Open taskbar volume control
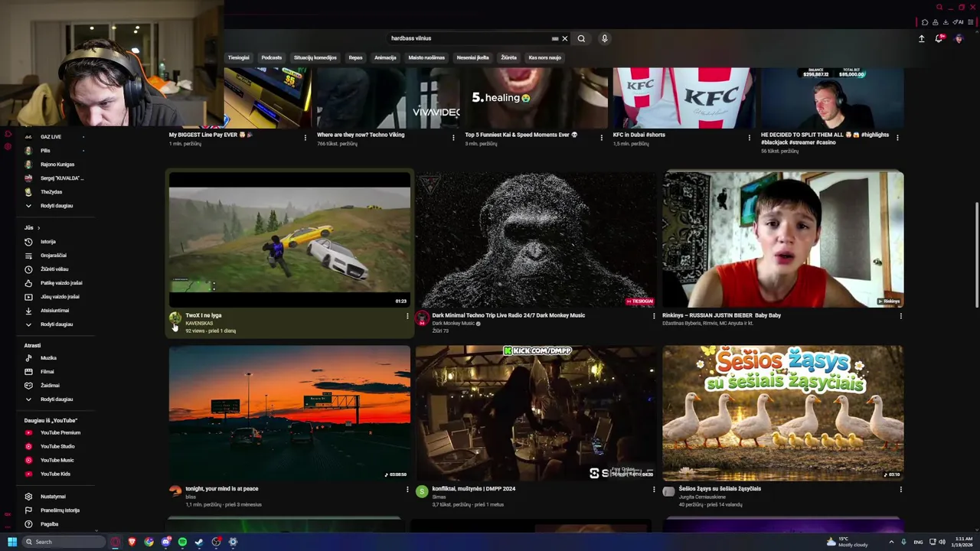Screen dimensions: 980x551 click(x=942, y=542)
